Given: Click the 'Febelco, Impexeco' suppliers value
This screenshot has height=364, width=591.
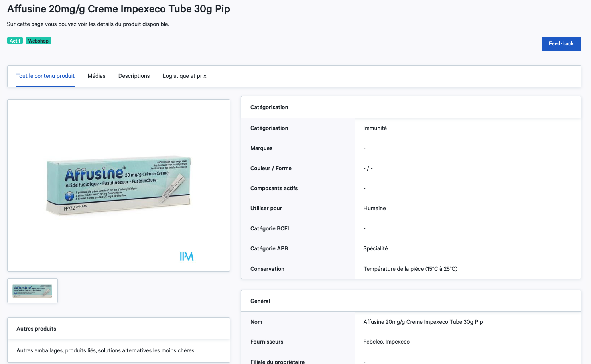Looking at the screenshot, I should (386, 342).
